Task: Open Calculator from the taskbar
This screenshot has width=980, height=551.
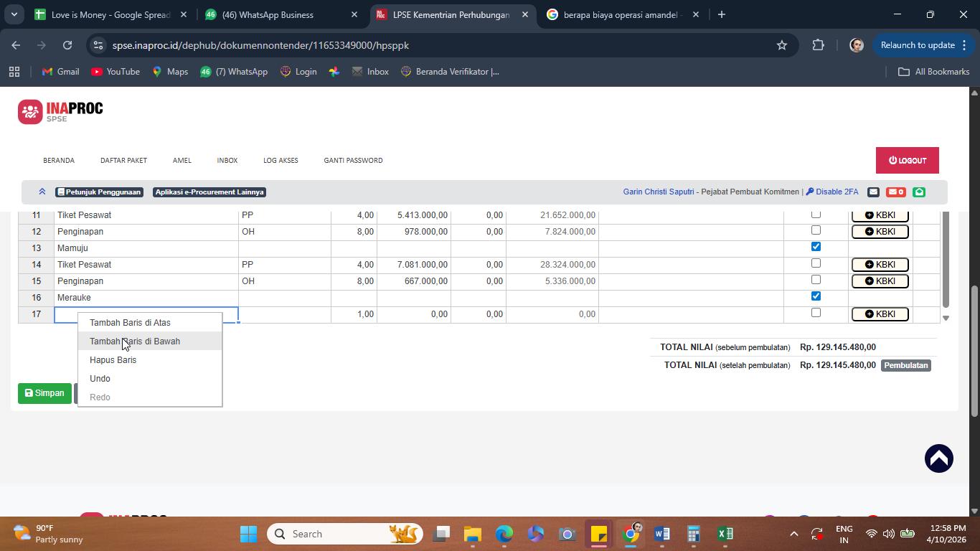Action: pyautogui.click(x=693, y=534)
